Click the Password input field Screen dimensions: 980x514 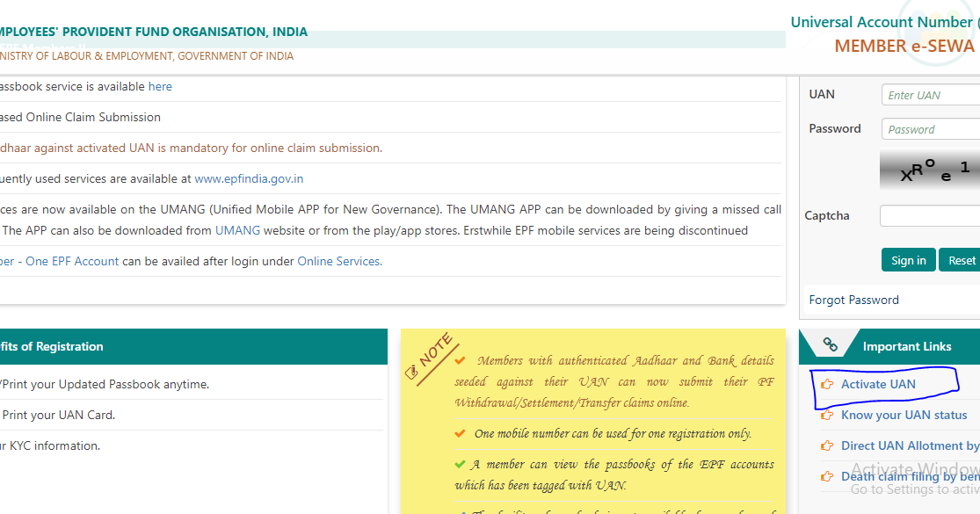(931, 129)
